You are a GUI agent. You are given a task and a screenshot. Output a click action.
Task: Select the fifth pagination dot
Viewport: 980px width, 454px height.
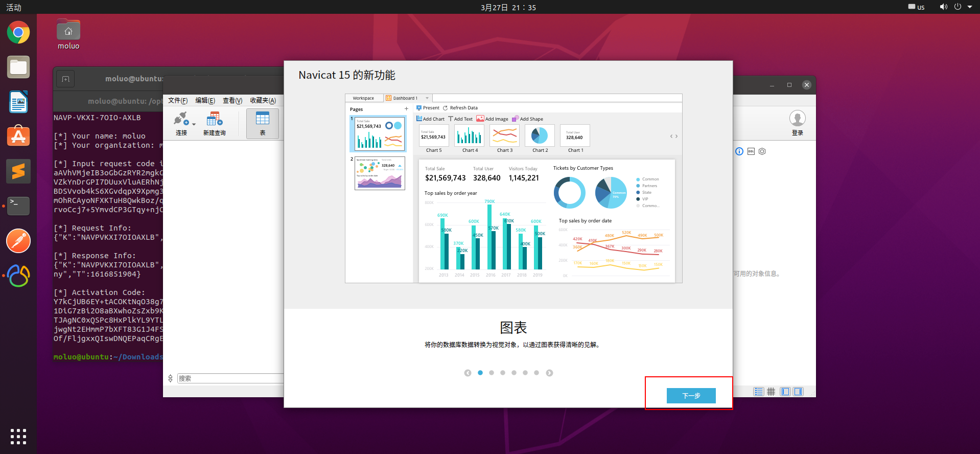pos(525,373)
